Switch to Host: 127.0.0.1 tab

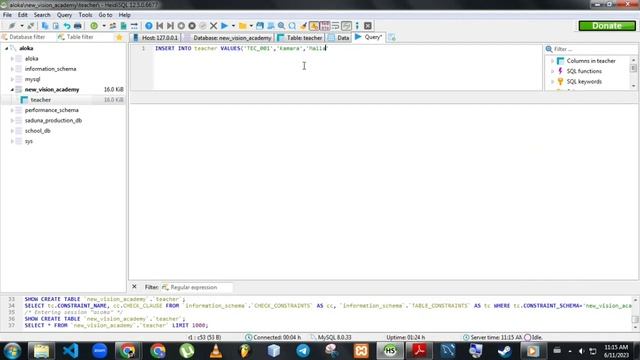click(156, 38)
